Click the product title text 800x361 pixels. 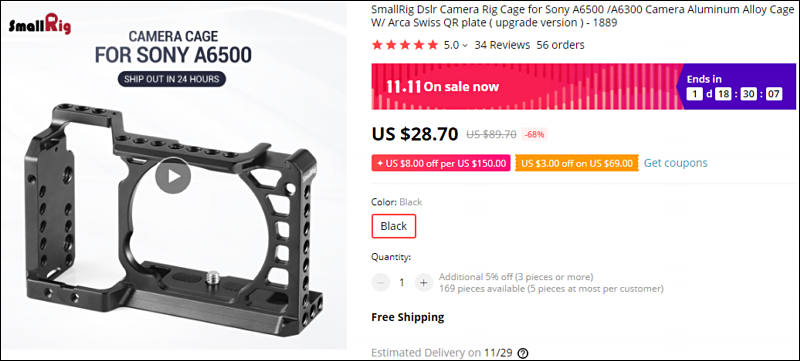click(583, 16)
